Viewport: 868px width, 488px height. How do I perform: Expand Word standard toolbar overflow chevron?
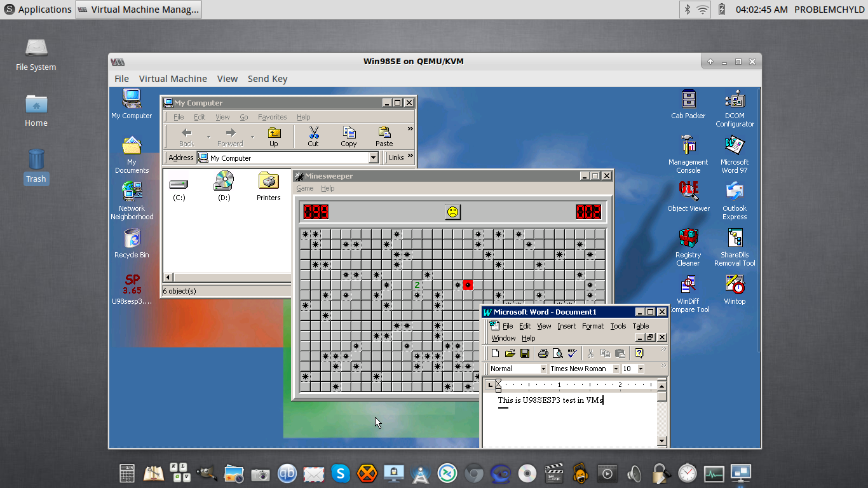coord(663,349)
